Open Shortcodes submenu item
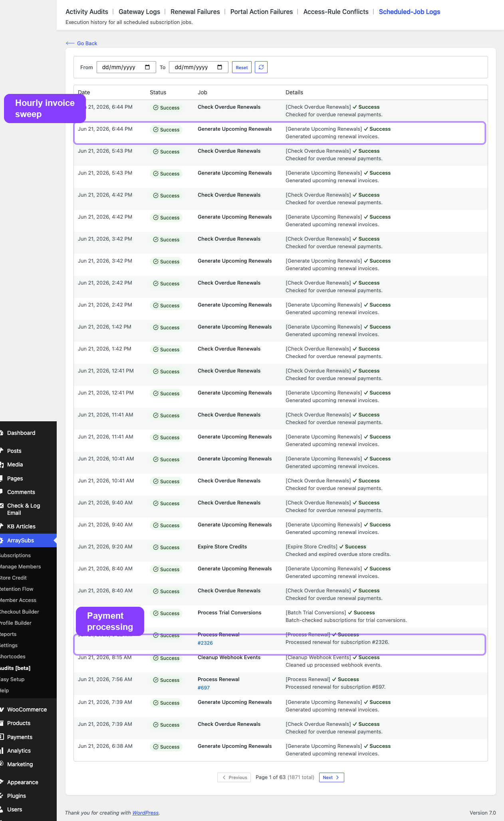 click(12, 656)
